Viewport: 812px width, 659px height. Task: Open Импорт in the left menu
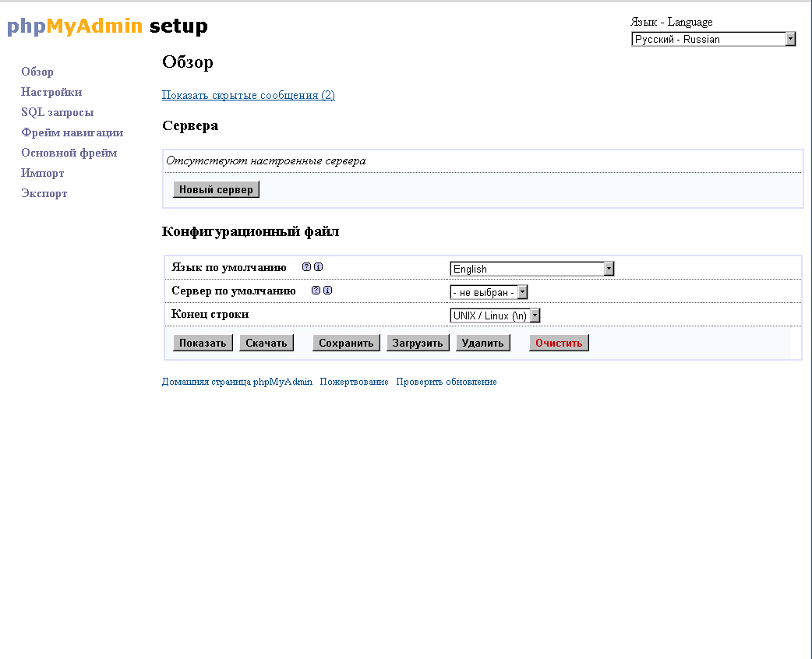(x=43, y=173)
